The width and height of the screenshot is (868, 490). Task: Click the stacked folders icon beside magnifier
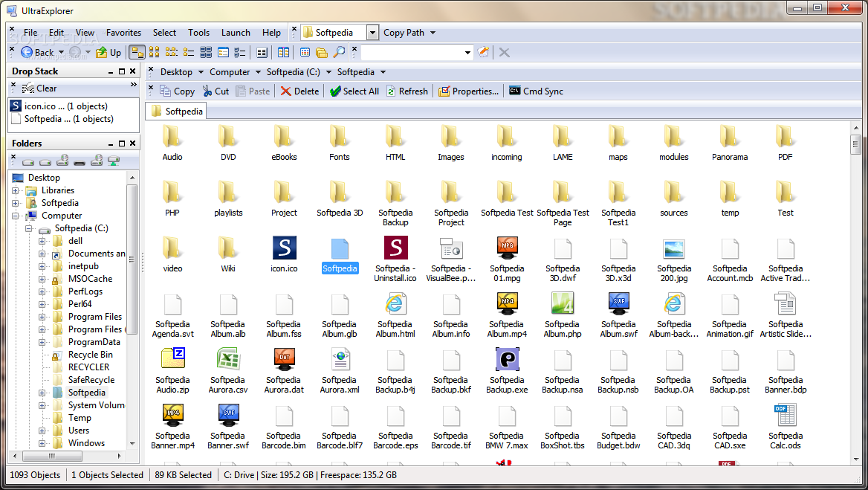point(322,52)
